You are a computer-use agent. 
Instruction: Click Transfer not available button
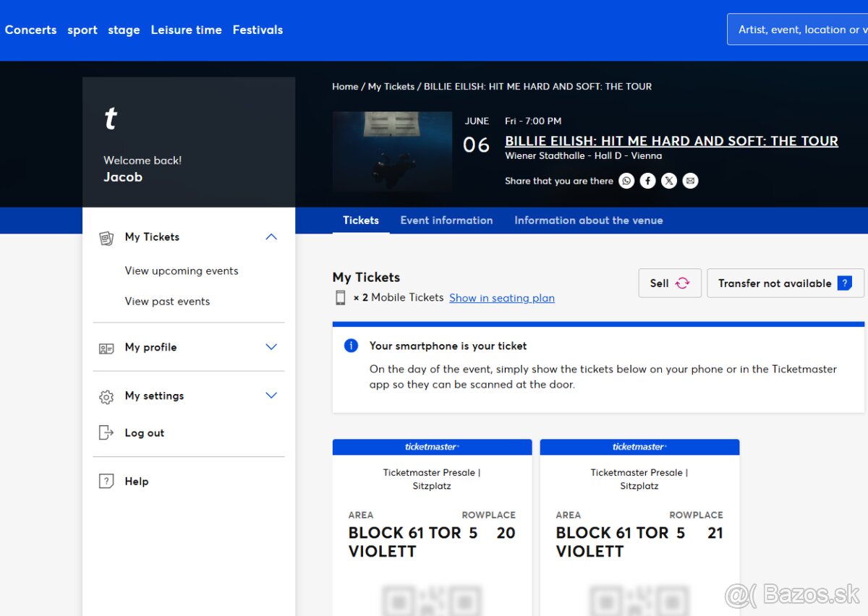(786, 283)
